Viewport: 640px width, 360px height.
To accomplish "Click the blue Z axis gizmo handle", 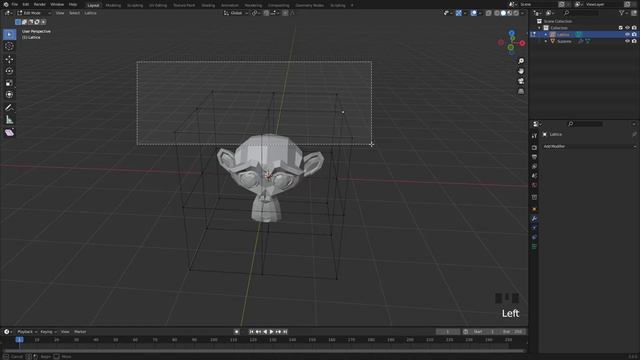I will coord(511,33).
